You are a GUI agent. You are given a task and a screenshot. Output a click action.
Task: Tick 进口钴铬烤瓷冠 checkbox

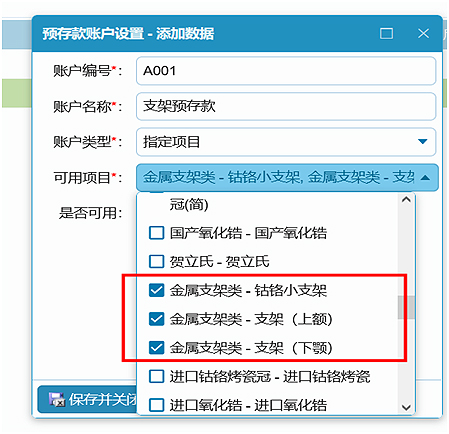coord(156,376)
